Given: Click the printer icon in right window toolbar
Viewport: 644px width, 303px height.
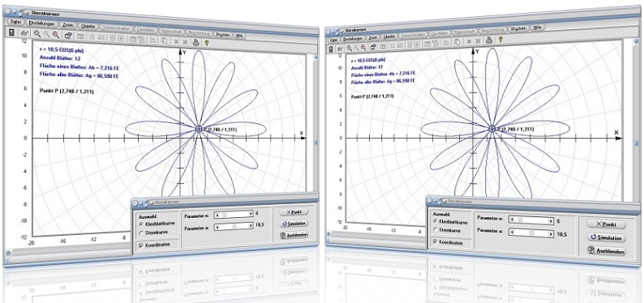Looking at the screenshot, I should pos(489,41).
